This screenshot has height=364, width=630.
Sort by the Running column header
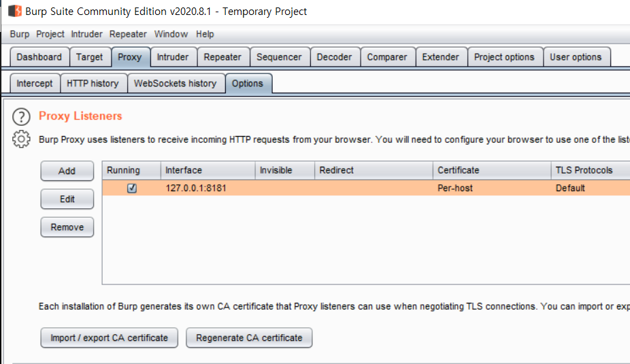[x=132, y=170]
